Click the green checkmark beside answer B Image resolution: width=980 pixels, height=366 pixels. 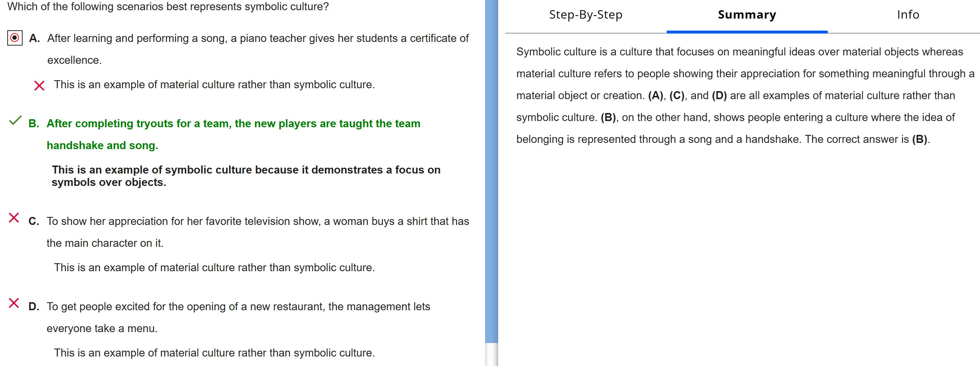pyautogui.click(x=15, y=121)
